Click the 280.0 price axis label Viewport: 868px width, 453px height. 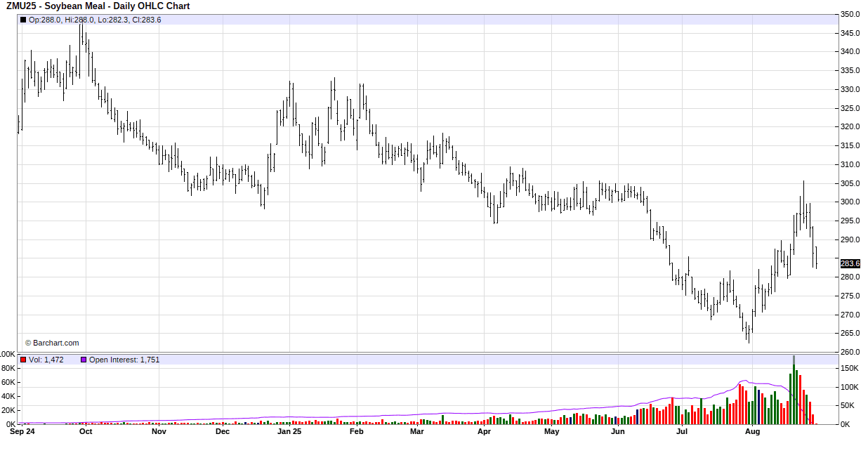click(850, 277)
